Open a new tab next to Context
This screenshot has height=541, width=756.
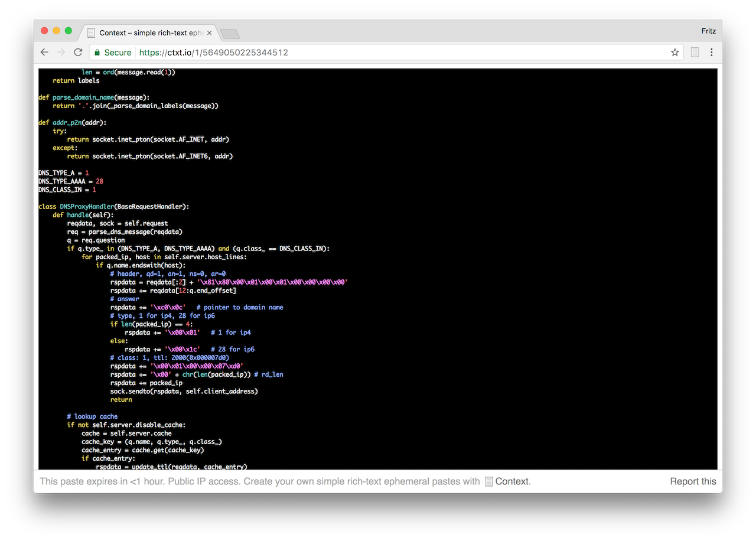coord(229,33)
